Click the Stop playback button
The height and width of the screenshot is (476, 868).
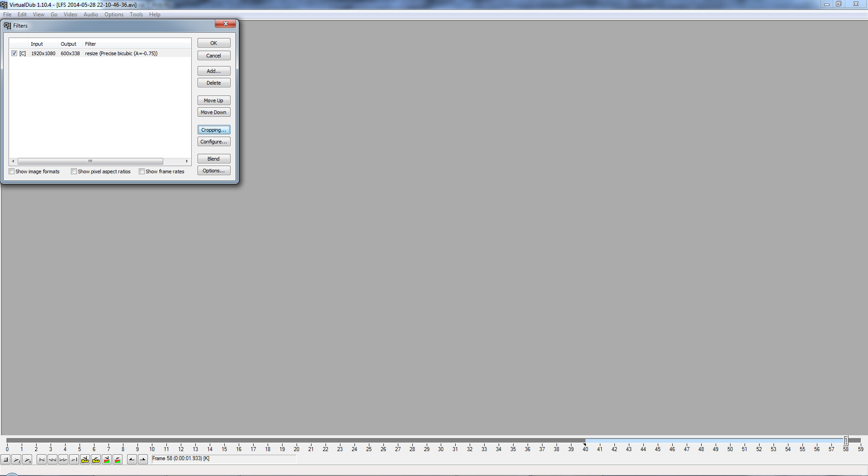tap(6, 460)
